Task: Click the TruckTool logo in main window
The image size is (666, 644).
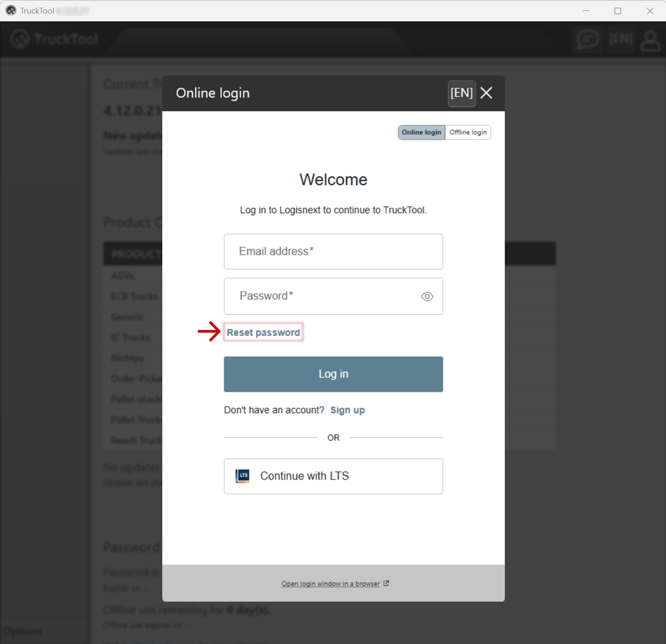Action: point(54,39)
